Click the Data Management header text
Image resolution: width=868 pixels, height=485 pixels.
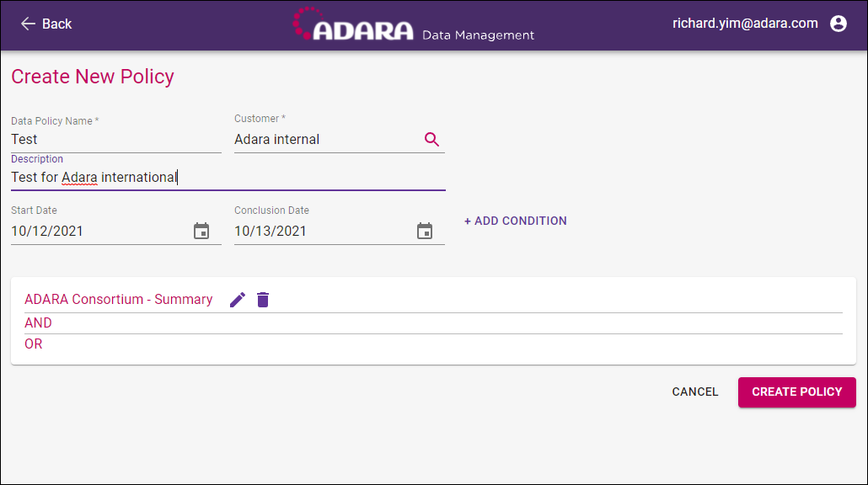pos(479,35)
